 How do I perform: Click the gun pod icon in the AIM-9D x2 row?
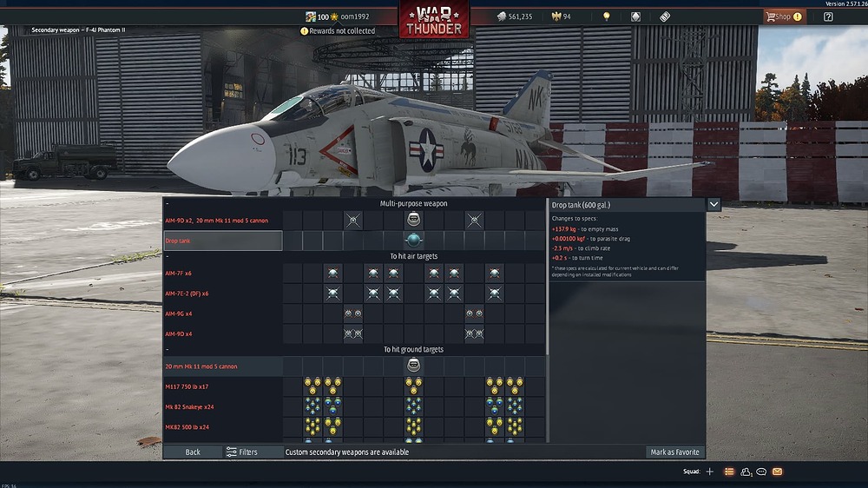413,220
